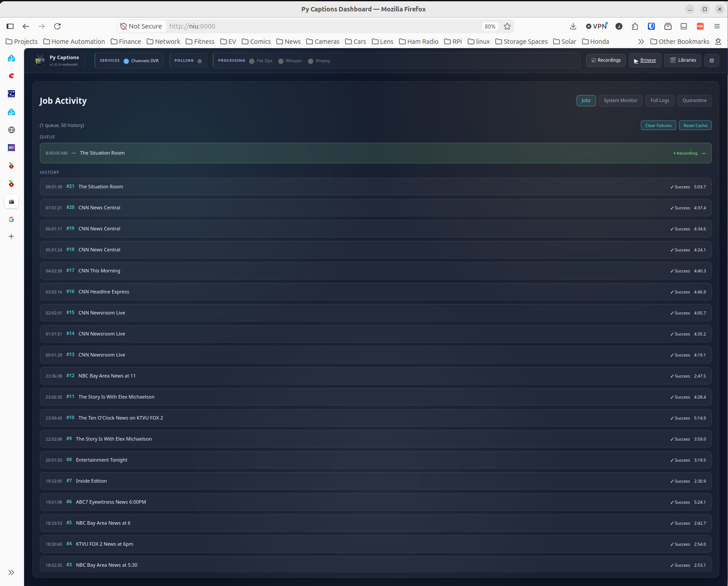This screenshot has width=728, height=586.
Task: Click the Whisper processing indicator
Action: (281, 61)
